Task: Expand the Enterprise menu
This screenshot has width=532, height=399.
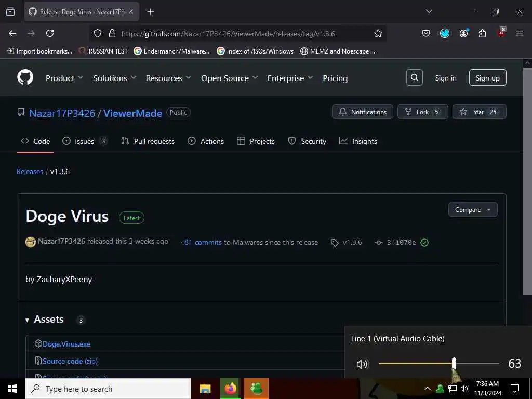Action: coord(290,78)
